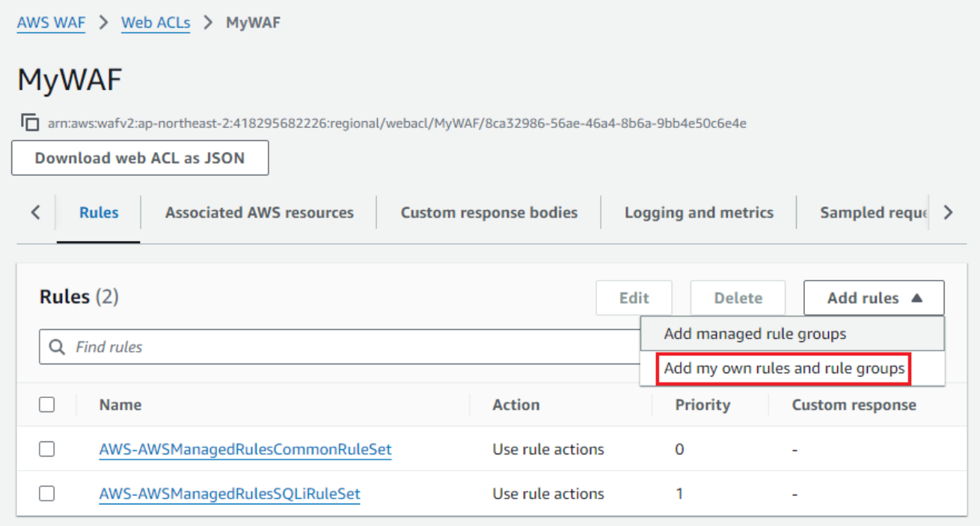Click the Action column header
The image size is (980, 526).
(x=516, y=405)
